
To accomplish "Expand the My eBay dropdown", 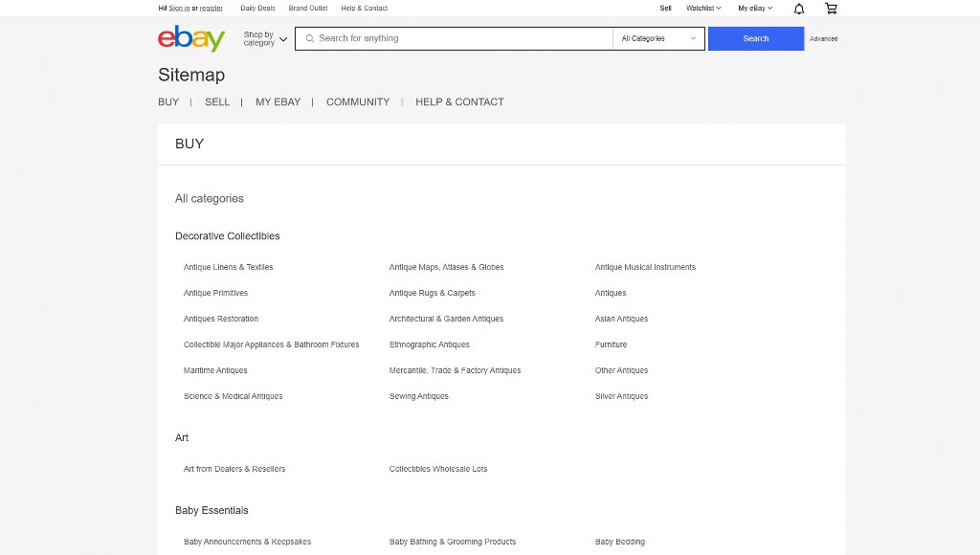I will (755, 8).
